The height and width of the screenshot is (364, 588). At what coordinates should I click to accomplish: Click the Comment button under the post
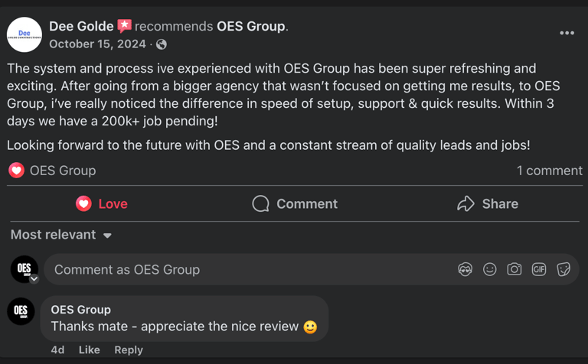pos(295,203)
